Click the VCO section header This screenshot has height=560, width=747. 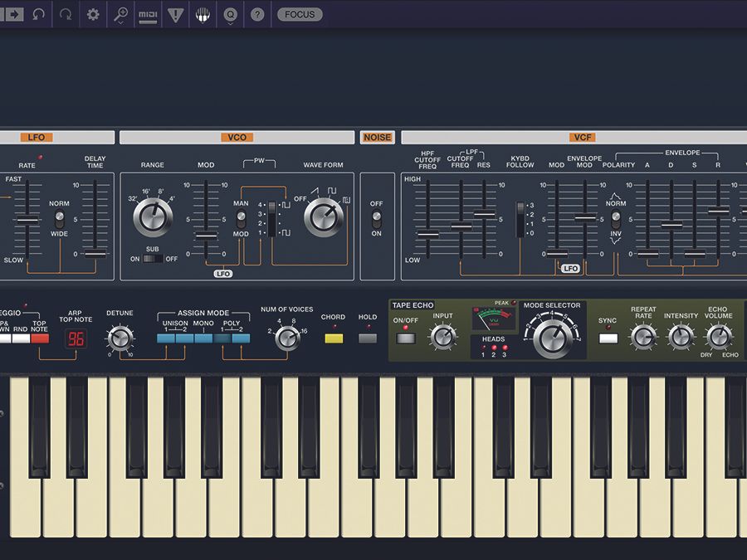pyautogui.click(x=237, y=137)
